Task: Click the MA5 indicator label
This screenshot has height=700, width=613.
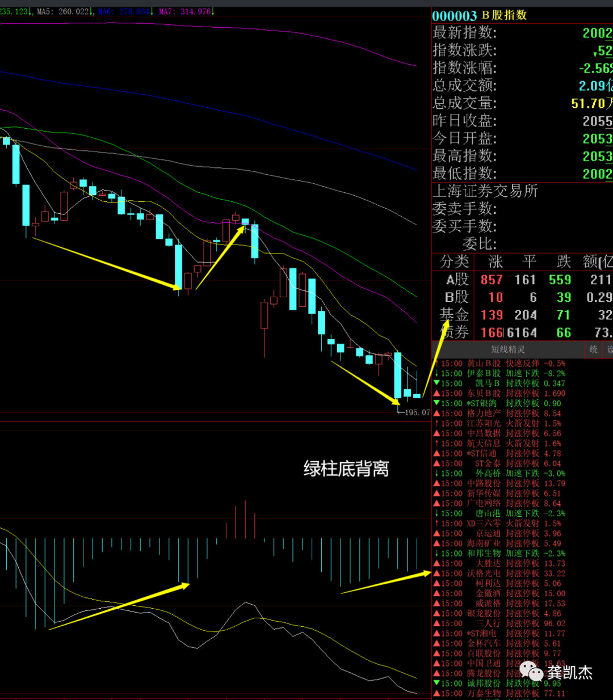Action: [x=62, y=11]
